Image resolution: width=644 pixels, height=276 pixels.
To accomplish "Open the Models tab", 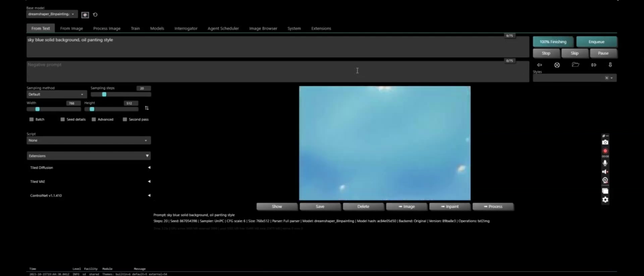I will pyautogui.click(x=157, y=29).
